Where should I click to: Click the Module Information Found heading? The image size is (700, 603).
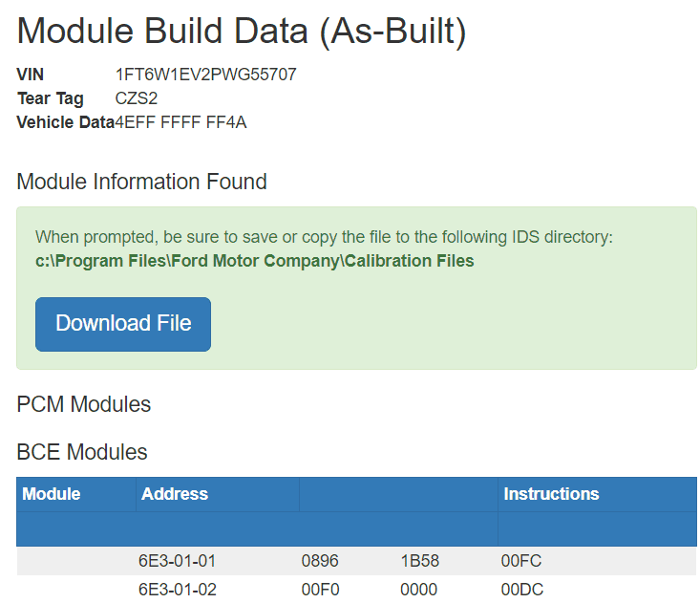[x=142, y=182]
